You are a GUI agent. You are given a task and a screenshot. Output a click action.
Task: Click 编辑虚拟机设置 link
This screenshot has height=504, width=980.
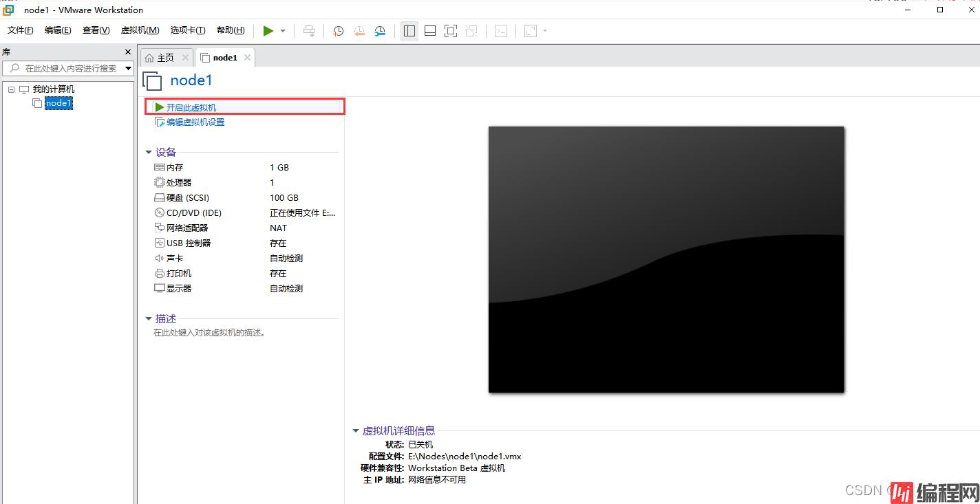click(x=195, y=122)
